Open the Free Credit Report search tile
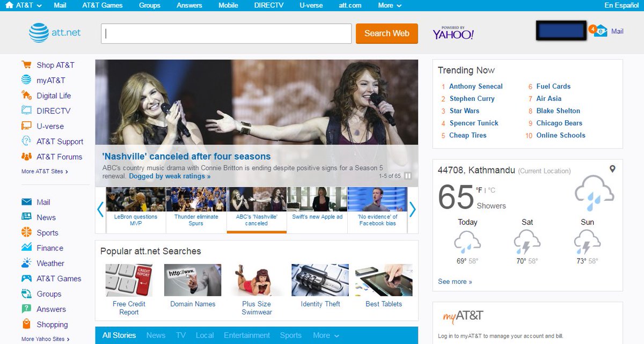 tap(129, 290)
